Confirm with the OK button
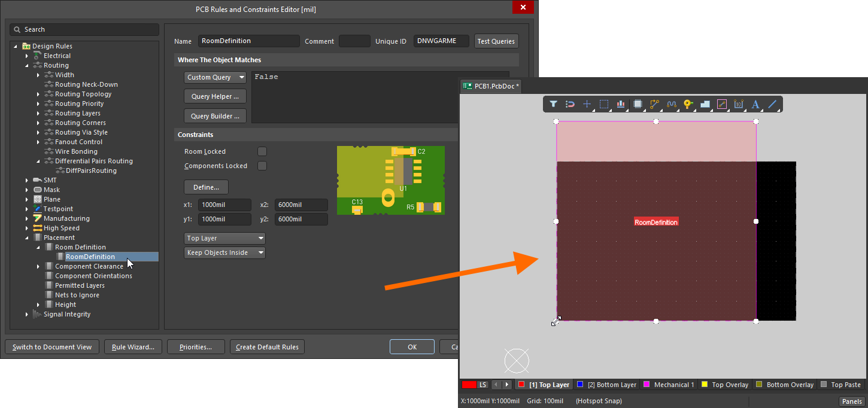Screen dimensions: 868x408 click(x=412, y=347)
